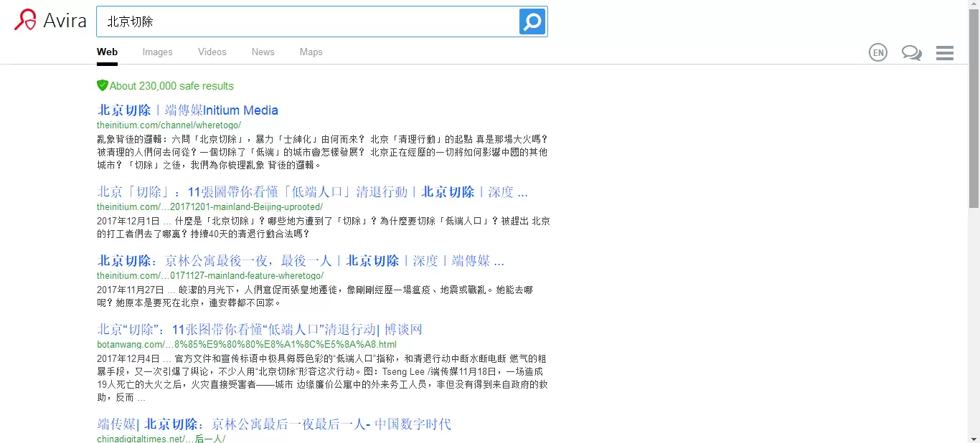The image size is (980, 443).
Task: Click the green safe results shield icon
Action: [x=102, y=85]
